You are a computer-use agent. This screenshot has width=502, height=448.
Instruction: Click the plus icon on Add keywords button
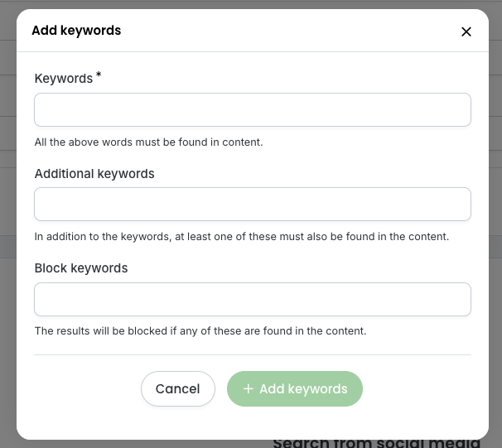pyautogui.click(x=248, y=389)
